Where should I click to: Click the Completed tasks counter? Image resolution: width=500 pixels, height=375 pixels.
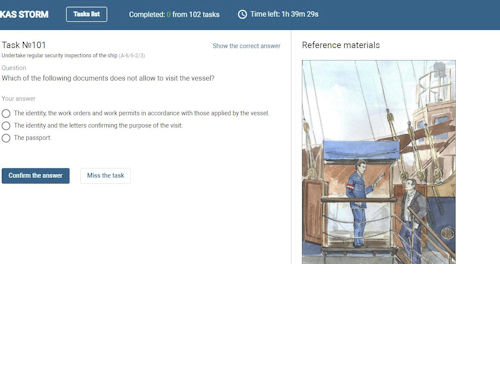[x=174, y=14]
